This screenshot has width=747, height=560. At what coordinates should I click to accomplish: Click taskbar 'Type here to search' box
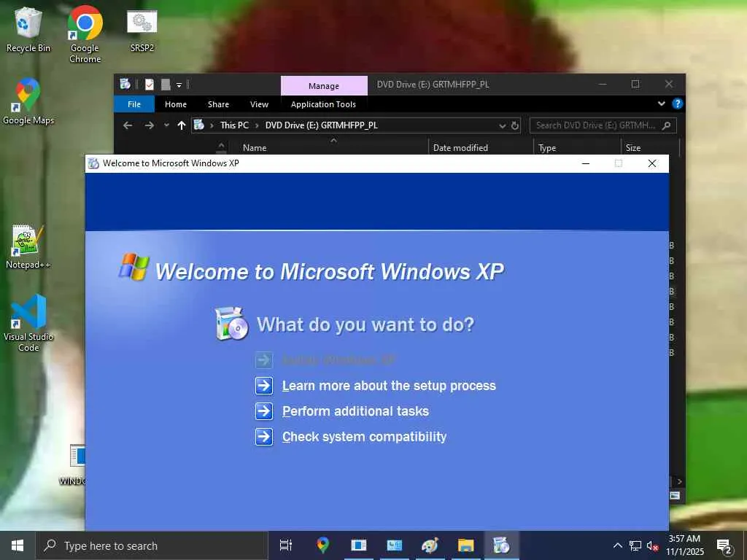(x=152, y=545)
